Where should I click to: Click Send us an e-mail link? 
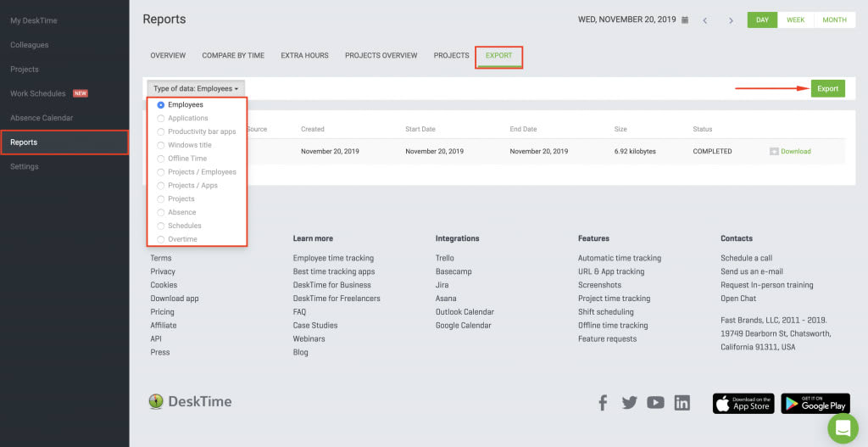pos(752,271)
